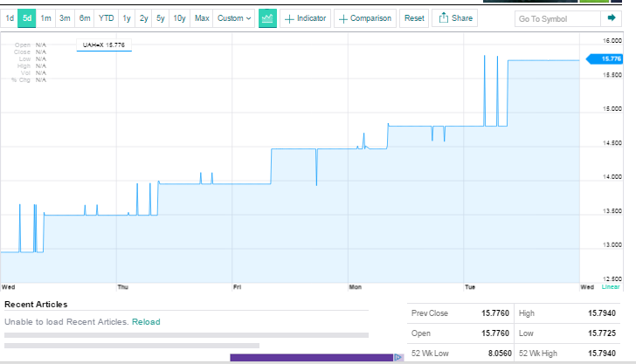Viewport: 636px width, 364px height.
Task: Show the Max time range
Action: click(x=202, y=18)
